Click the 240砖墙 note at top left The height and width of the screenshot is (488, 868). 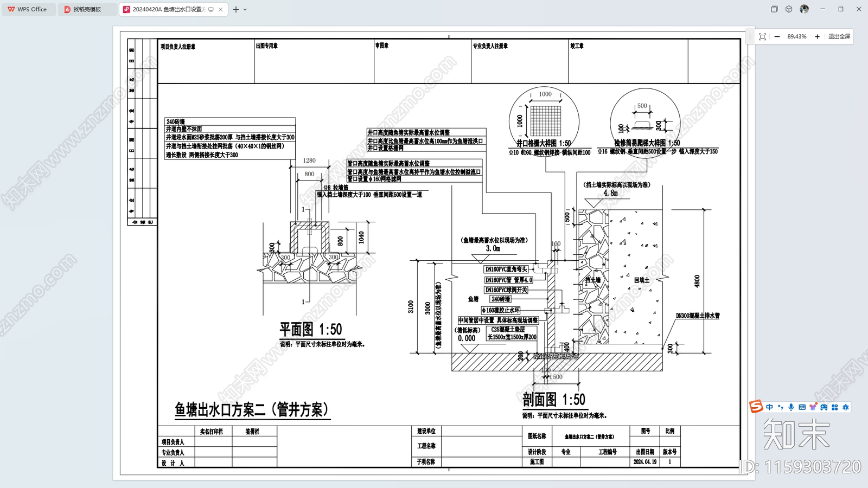(x=176, y=121)
